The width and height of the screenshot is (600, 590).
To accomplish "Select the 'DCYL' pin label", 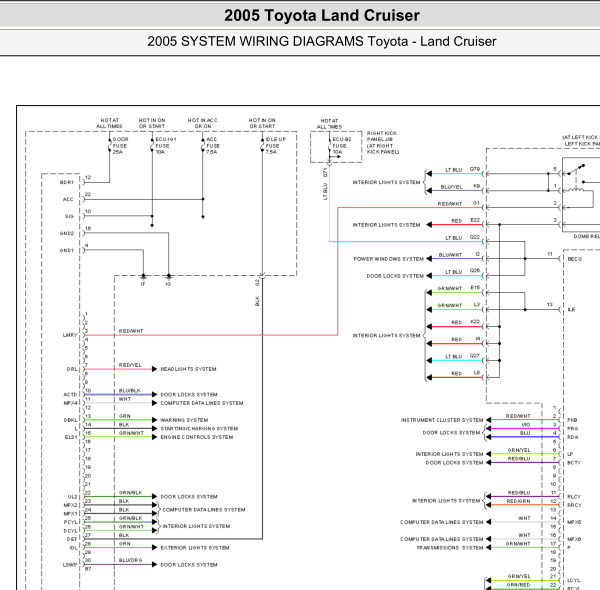I will (x=70, y=531).
